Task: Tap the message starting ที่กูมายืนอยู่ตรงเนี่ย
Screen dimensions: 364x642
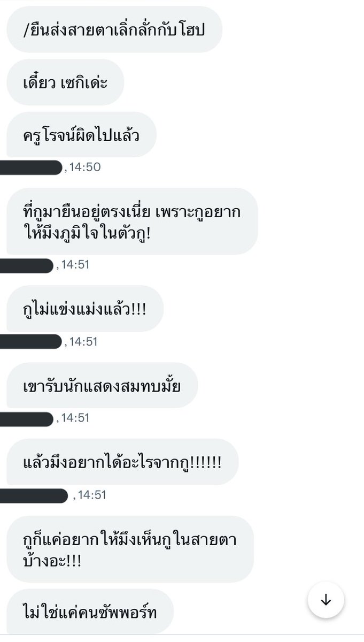Action: click(132, 221)
